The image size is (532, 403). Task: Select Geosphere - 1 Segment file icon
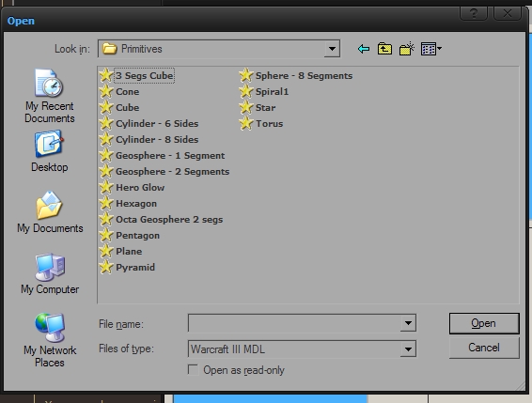pyautogui.click(x=106, y=155)
